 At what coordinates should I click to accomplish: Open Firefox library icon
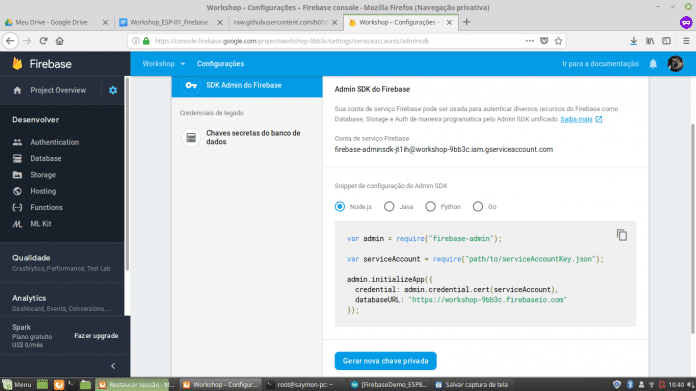click(x=650, y=41)
